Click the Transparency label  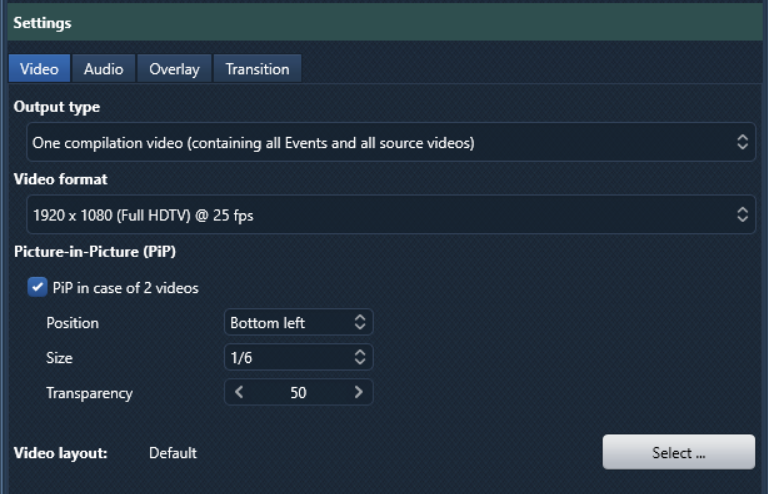[x=89, y=393]
